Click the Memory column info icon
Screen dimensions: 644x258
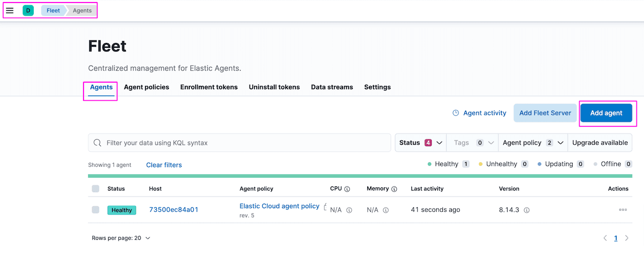(394, 189)
